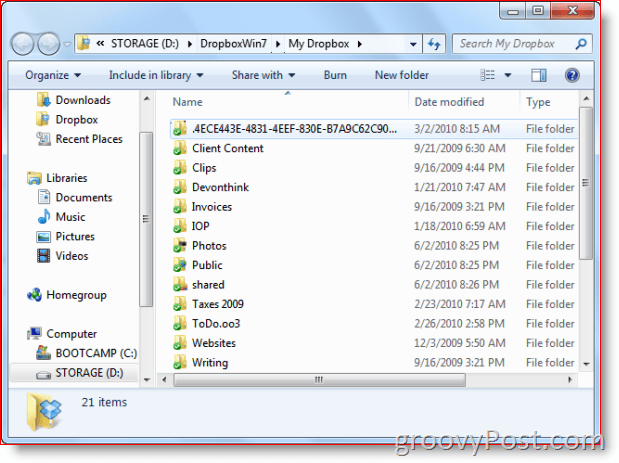Sort by the Name column header
The width and height of the screenshot is (619, 463).
[x=188, y=102]
